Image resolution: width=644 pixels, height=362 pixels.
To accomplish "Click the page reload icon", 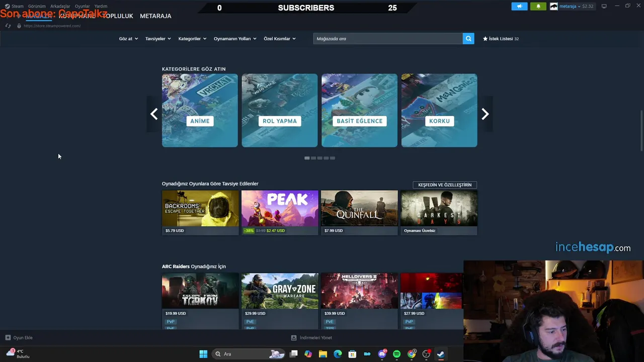I will 8,26.
